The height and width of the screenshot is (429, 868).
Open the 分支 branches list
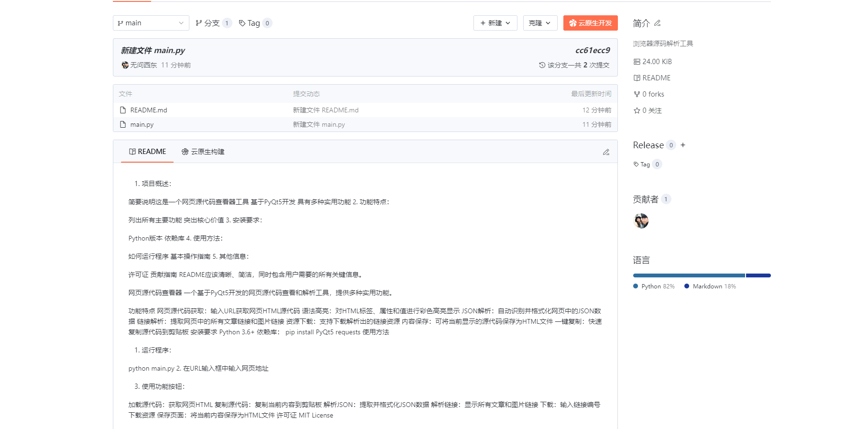click(213, 23)
